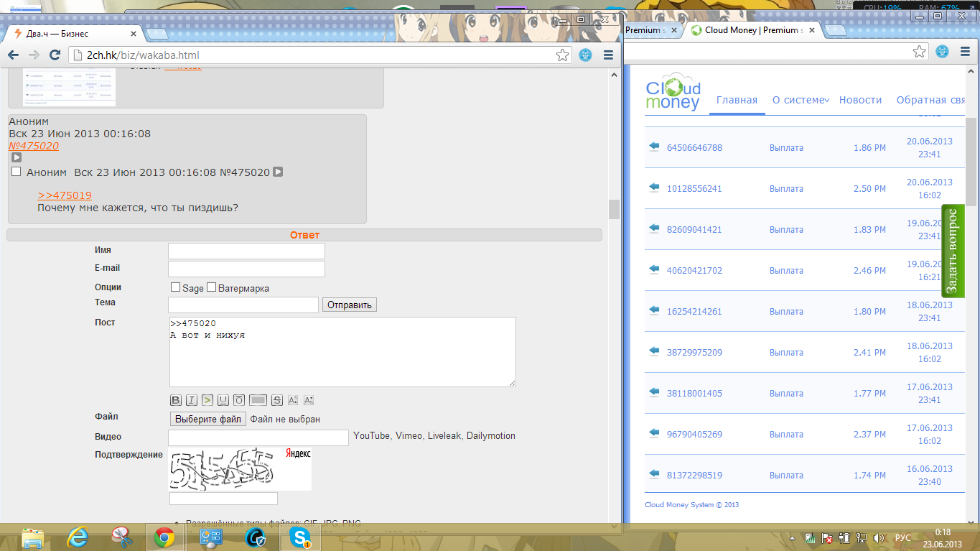Image resolution: width=980 pixels, height=551 pixels.
Task: Apply underline formatting in post editor
Action: 223,400
